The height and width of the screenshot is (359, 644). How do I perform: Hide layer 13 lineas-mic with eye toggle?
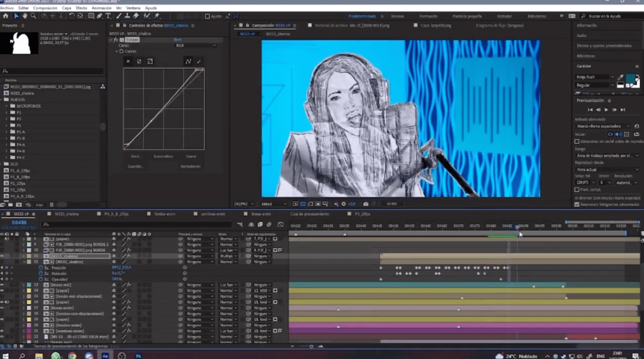(2, 285)
